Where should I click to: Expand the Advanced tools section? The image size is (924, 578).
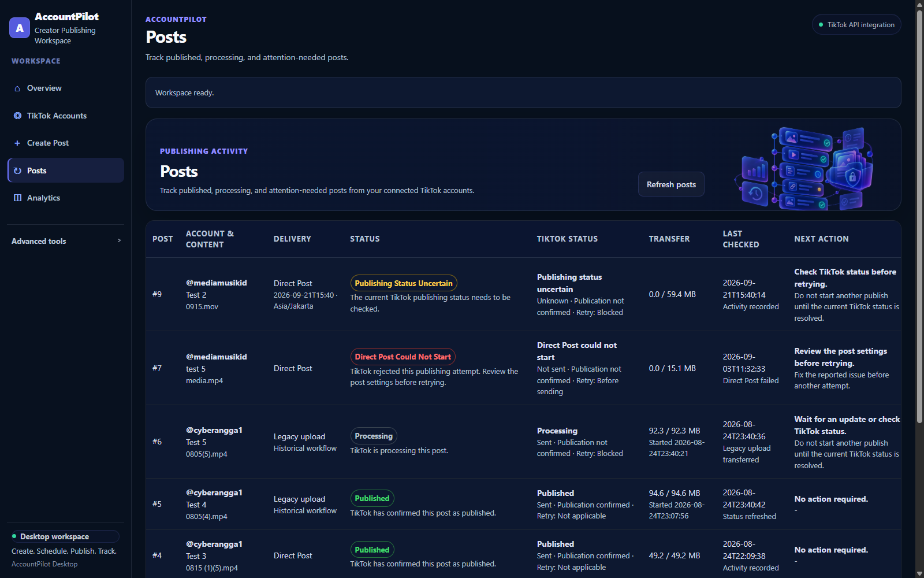pos(66,241)
